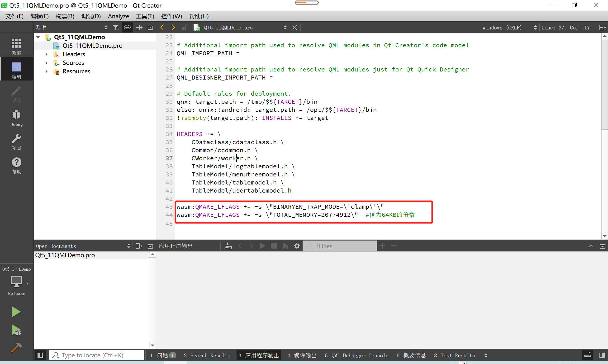Screen dimensions: 608x364
Task: Open application output settings gear
Action: [297, 246]
